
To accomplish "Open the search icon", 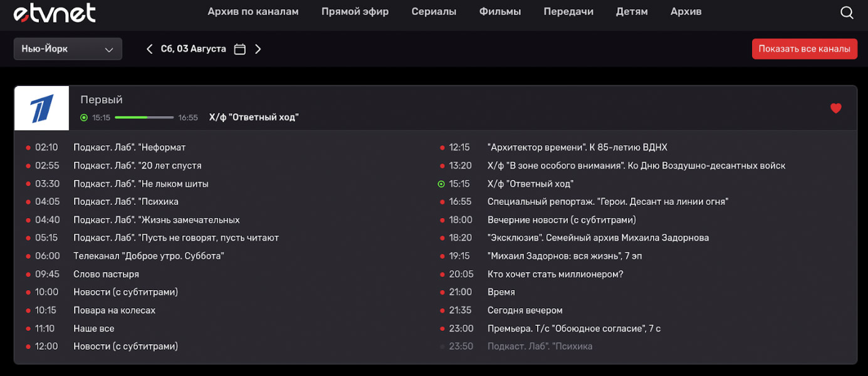I will pyautogui.click(x=847, y=11).
